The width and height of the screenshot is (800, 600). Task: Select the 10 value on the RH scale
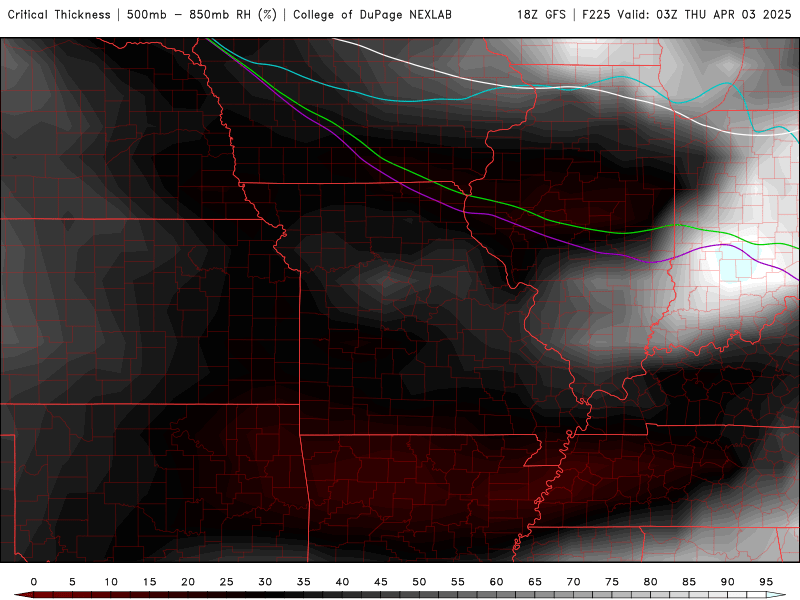tap(111, 582)
